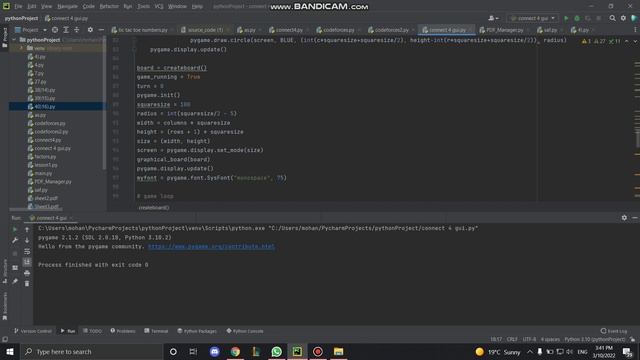Open the Event Log
The width and height of the screenshot is (640, 360).
(614, 331)
